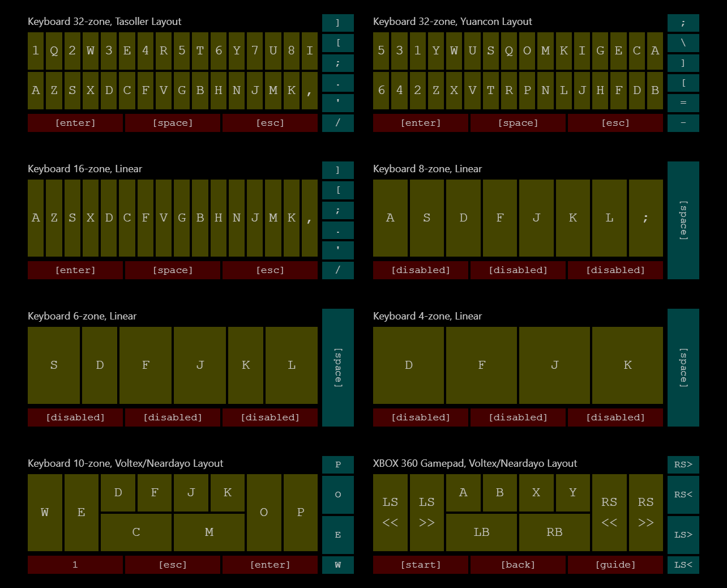Click the RS> side button in Gamepad layout
The image size is (727, 588).
click(x=683, y=465)
